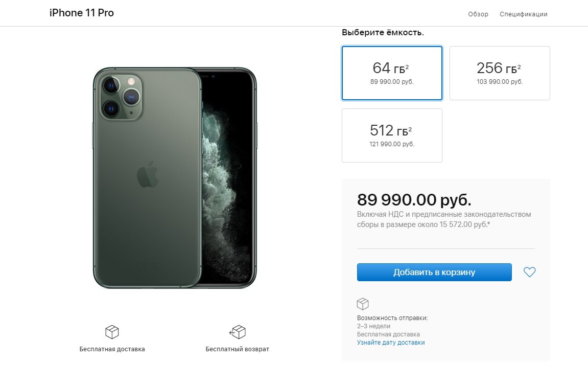Click the Бесплатный возврат label
Image resolution: width=588 pixels, height=384 pixels.
click(x=238, y=349)
